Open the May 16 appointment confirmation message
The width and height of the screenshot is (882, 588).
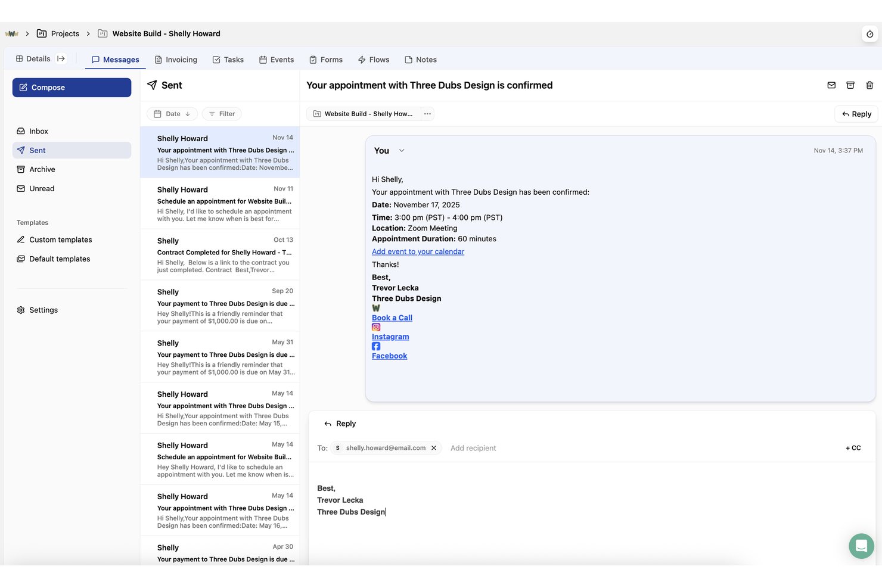(220, 511)
